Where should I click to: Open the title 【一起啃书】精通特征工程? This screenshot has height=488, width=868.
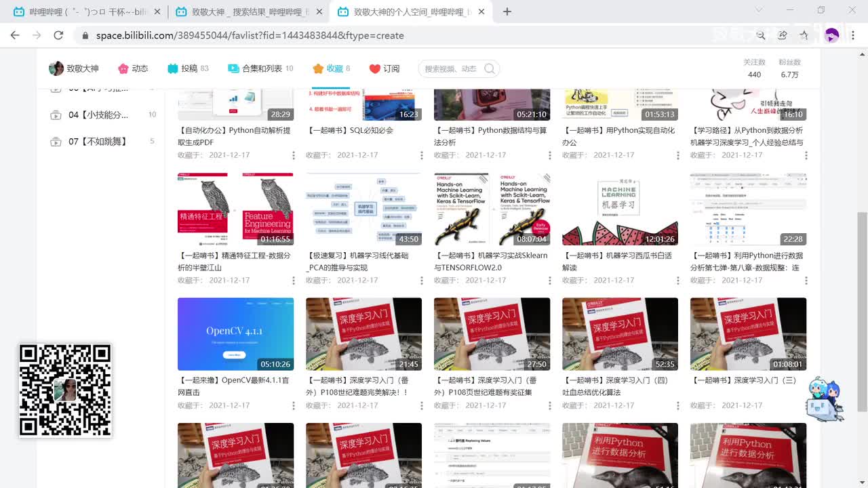pyautogui.click(x=234, y=262)
